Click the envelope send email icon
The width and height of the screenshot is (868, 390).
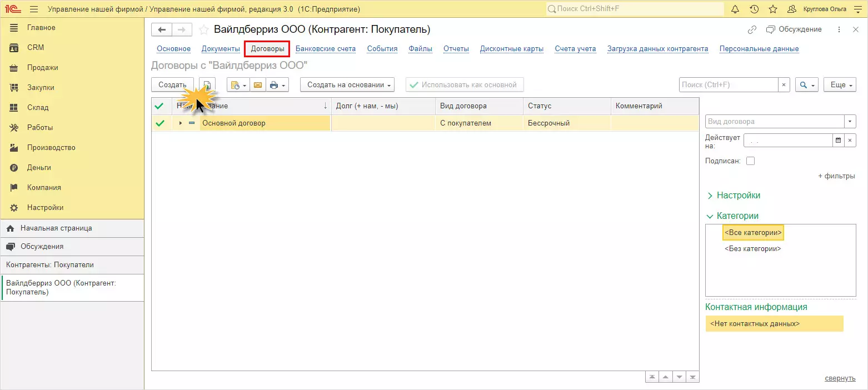point(257,85)
